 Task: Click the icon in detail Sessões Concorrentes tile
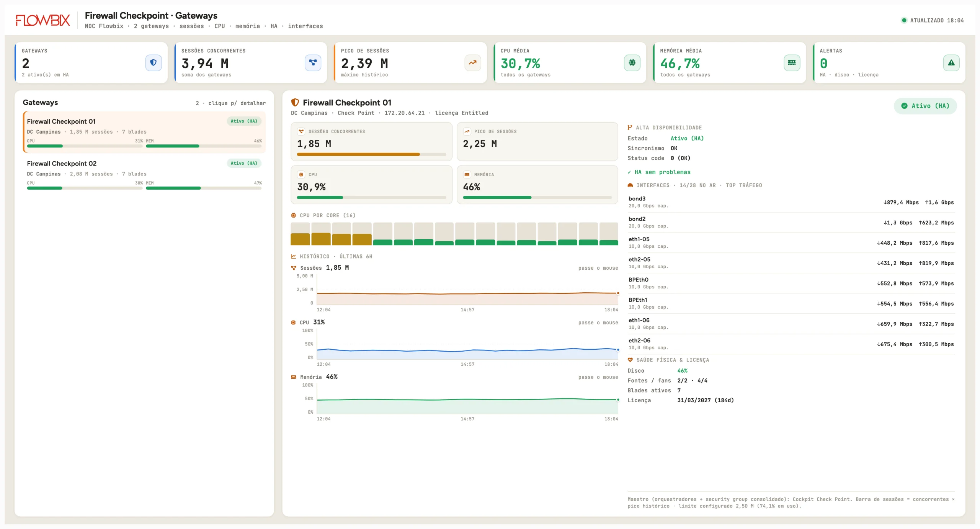click(x=301, y=131)
